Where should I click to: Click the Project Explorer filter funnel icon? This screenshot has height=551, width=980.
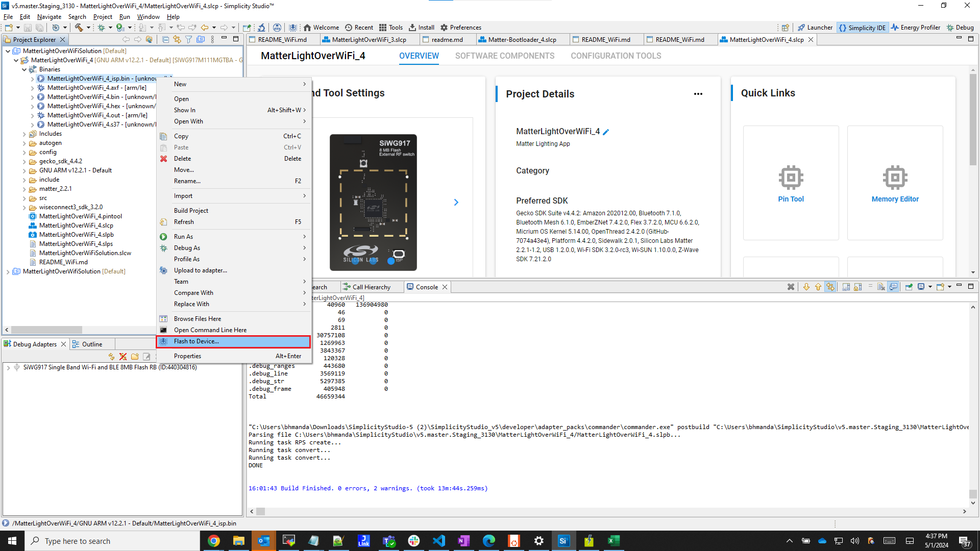[188, 39]
